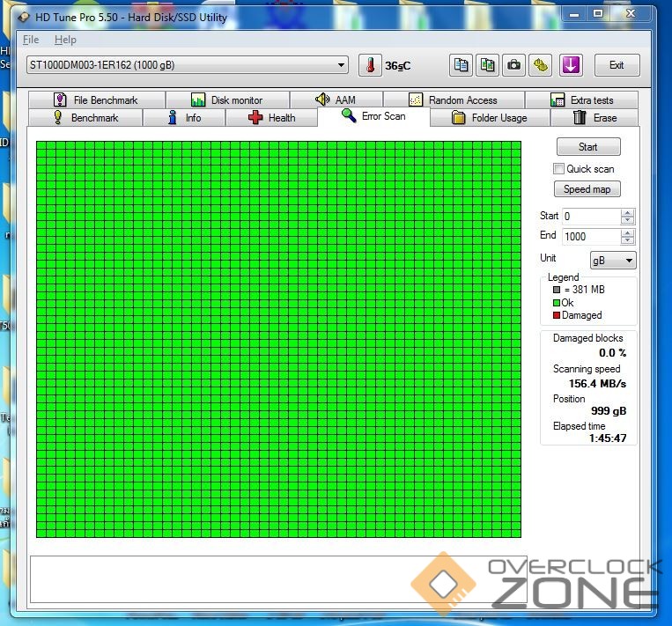This screenshot has width=672, height=626.
Task: Open the Extra tests tab
Action: click(581, 99)
